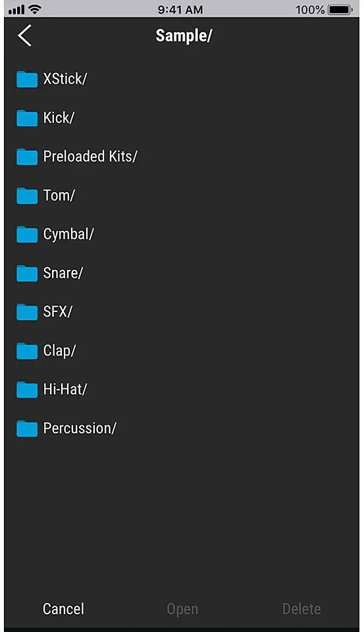Click the Kick folder icon
Image resolution: width=364 pixels, height=632 pixels.
point(27,118)
